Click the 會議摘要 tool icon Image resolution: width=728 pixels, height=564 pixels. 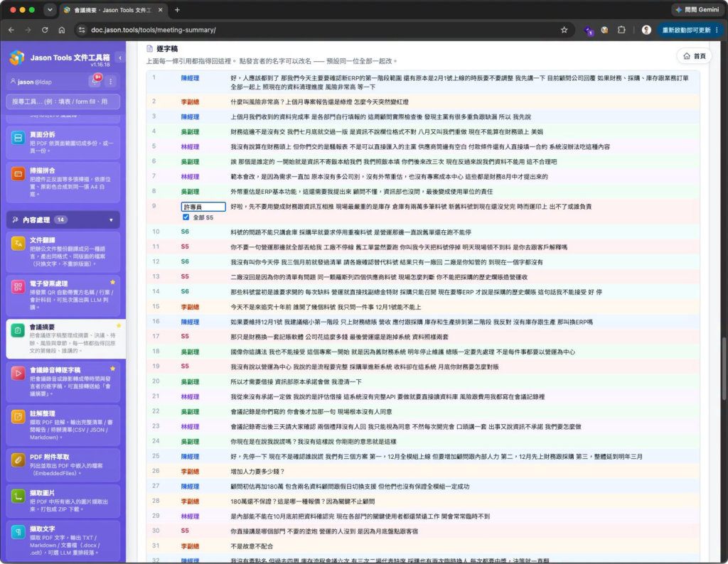[18, 330]
